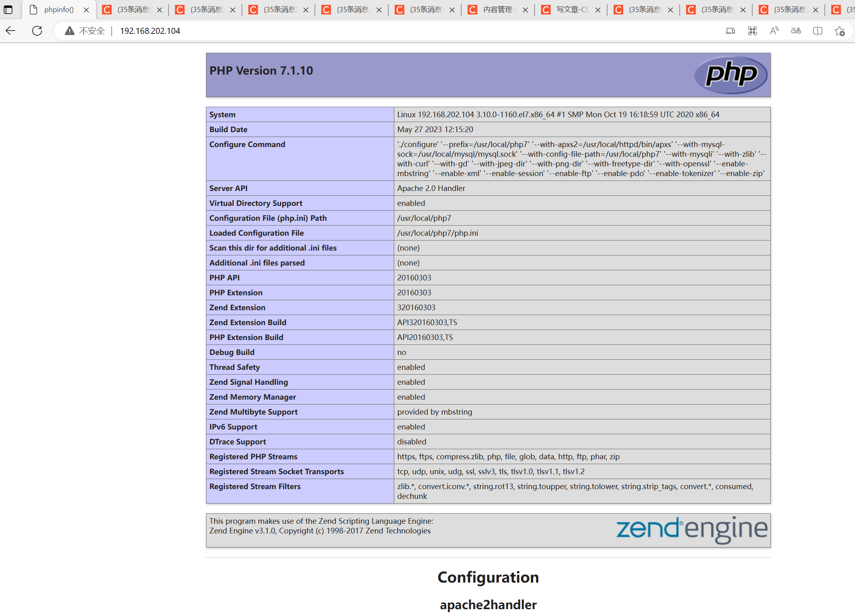The height and width of the screenshot is (616, 855).
Task: Select the provided by mbstring value
Action: (435, 412)
